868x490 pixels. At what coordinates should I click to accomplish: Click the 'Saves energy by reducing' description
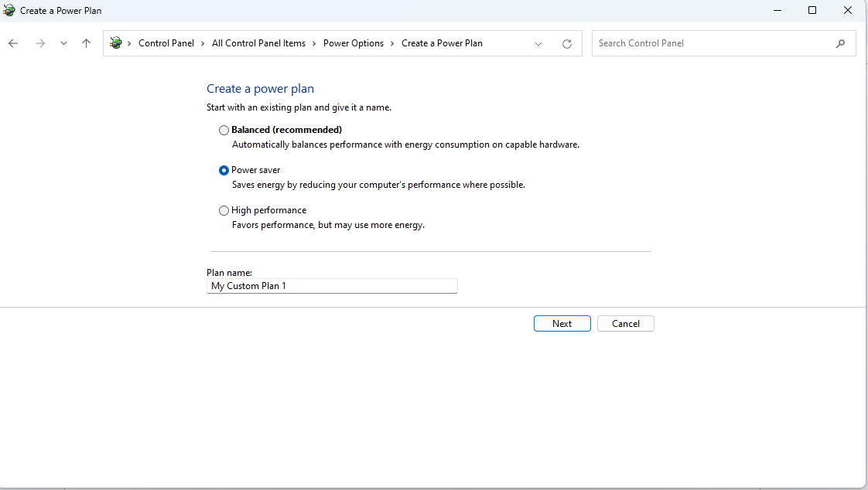[x=378, y=185]
